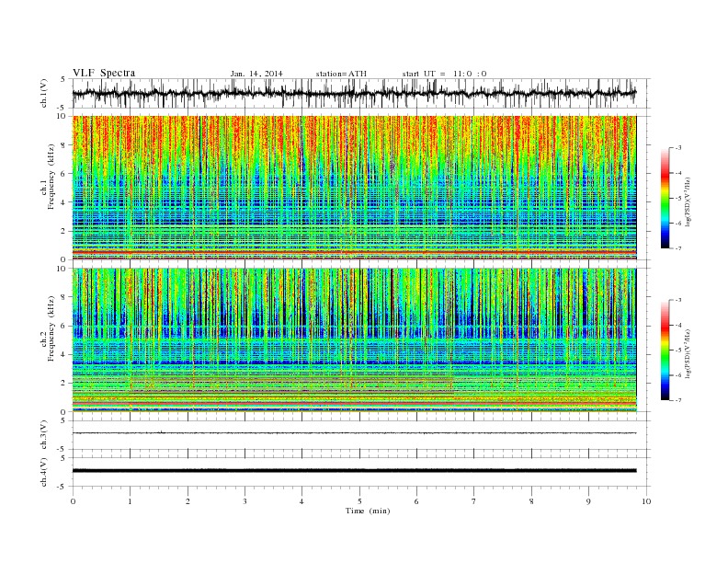Click the "-4" tick on ch.2 color bar

(x=677, y=325)
